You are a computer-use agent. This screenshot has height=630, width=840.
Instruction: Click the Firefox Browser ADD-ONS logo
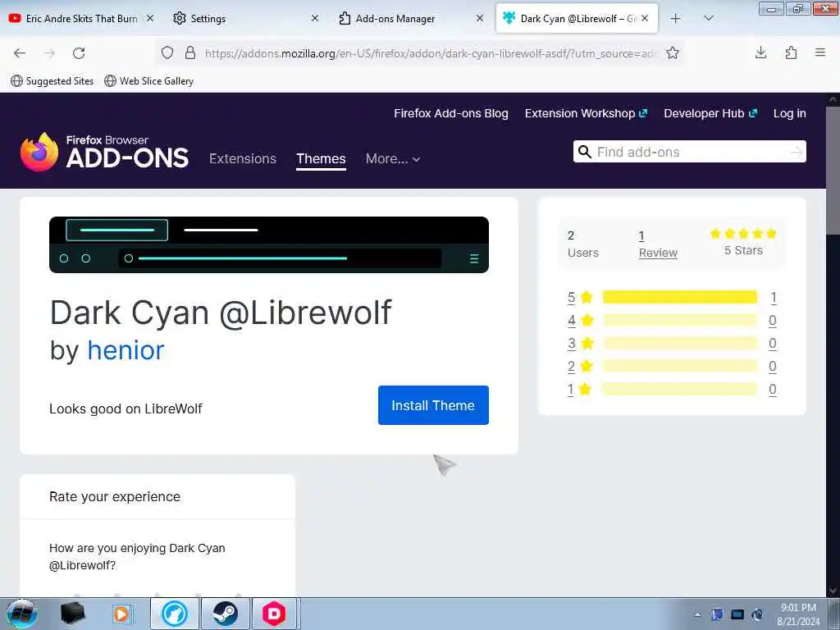coord(104,152)
